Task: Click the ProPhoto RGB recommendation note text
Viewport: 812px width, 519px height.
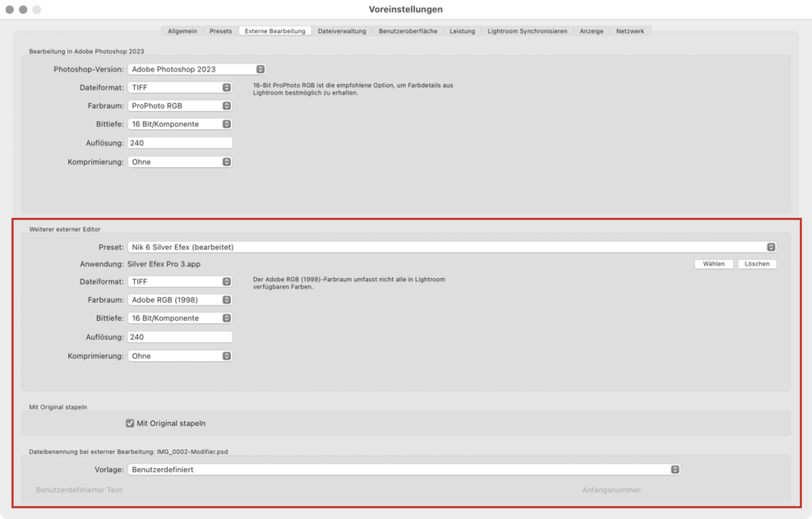Action: click(x=353, y=89)
